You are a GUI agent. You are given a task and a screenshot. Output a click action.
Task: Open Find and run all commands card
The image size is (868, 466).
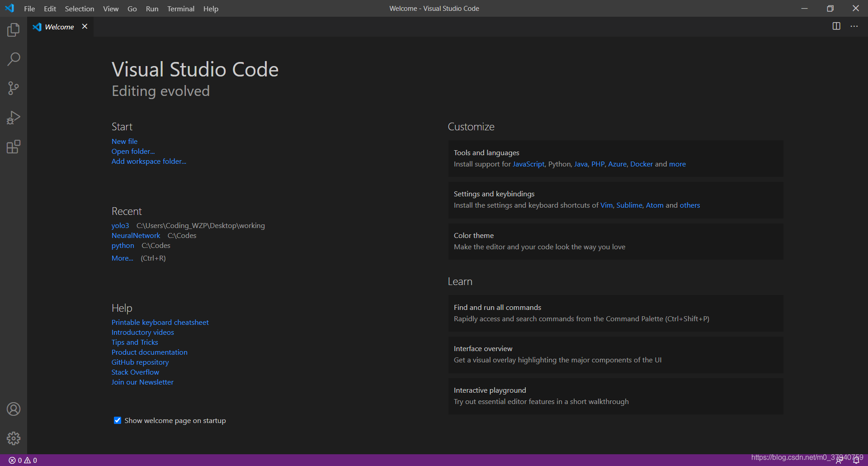616,313
